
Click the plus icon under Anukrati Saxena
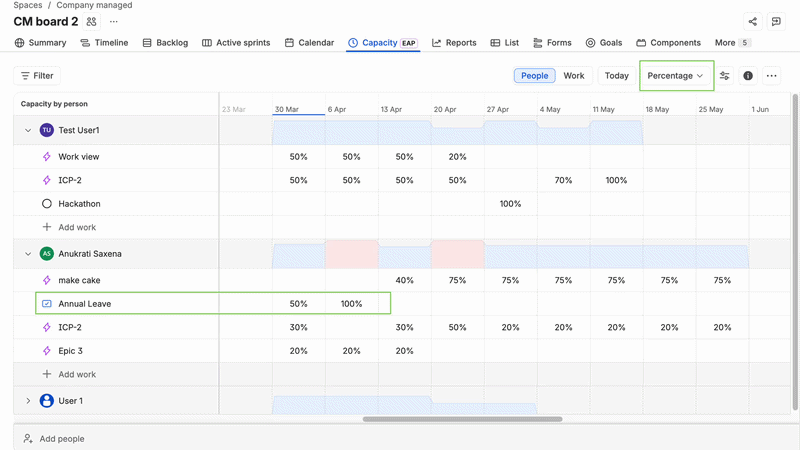pos(46,374)
